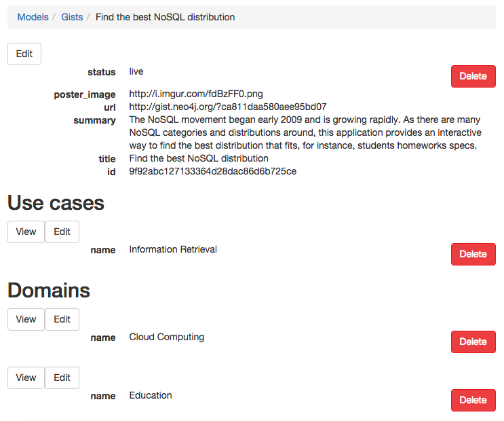Delete the Cloud Computing domain
Viewport: 504px width, 421px height.
point(473,342)
